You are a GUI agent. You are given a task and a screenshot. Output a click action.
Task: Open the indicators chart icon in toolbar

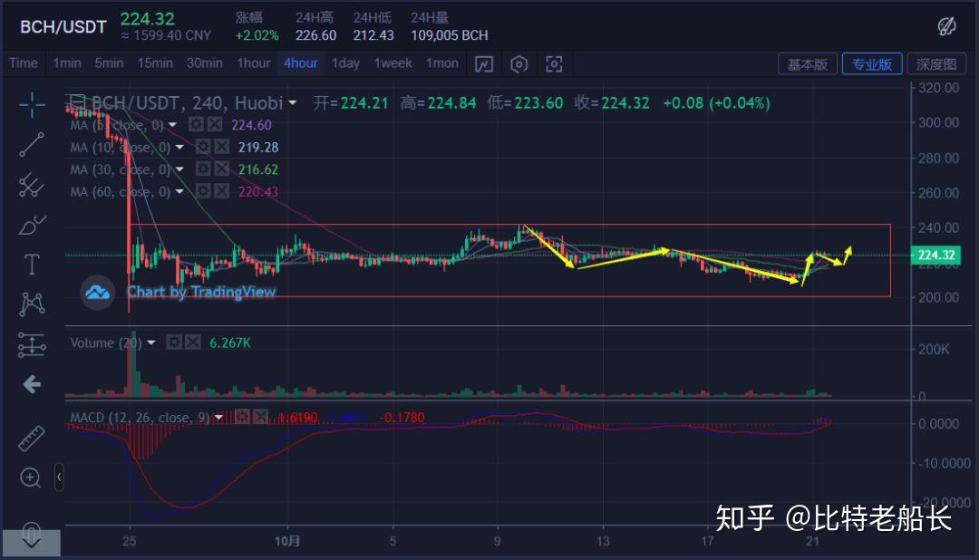click(484, 63)
